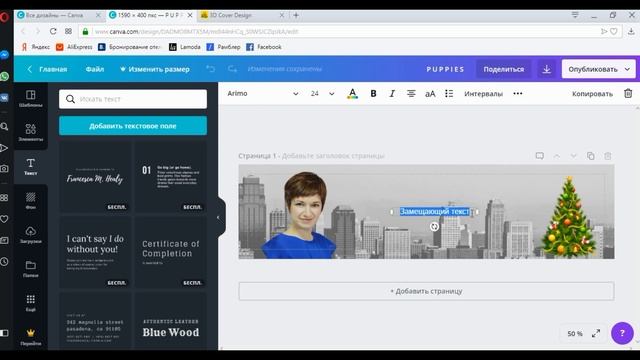Duplicate page 1 icon
This screenshot has height=360, width=640.
591,156
